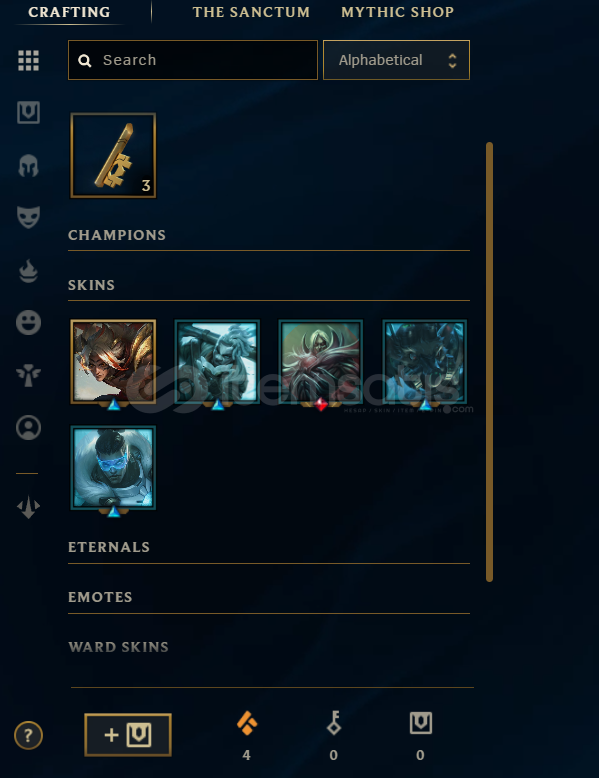
Task: Select the Crafting tab
Action: pos(69,12)
